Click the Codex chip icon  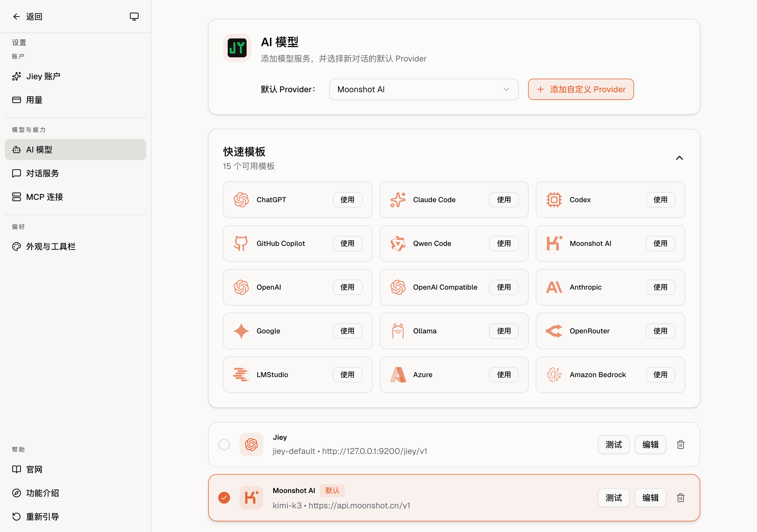click(554, 200)
